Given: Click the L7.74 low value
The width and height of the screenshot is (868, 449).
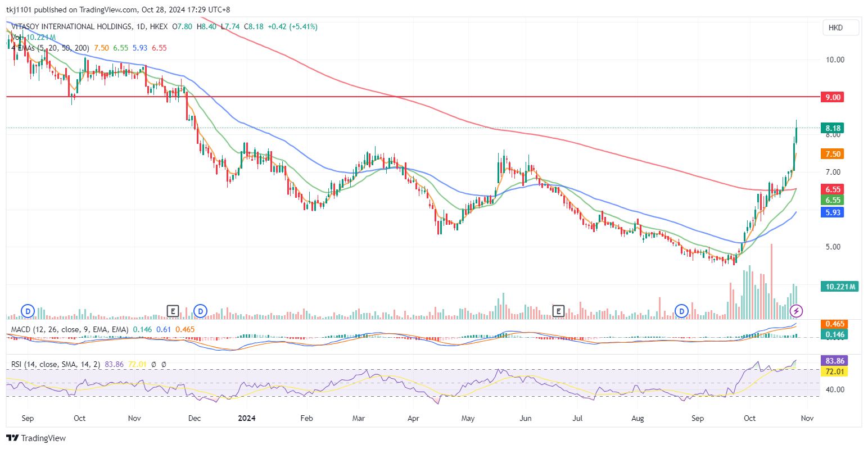Looking at the screenshot, I should click(229, 26).
